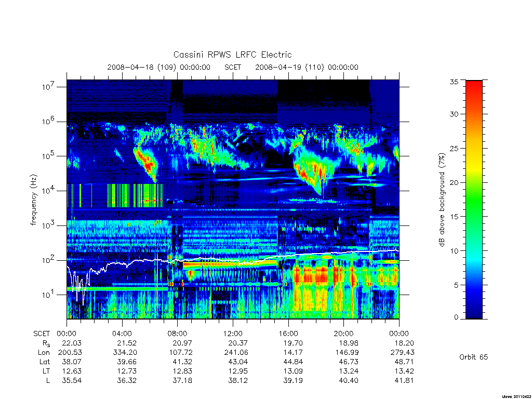Click the 'dB above background (7%)' label
The image size is (532, 399).
442,199
